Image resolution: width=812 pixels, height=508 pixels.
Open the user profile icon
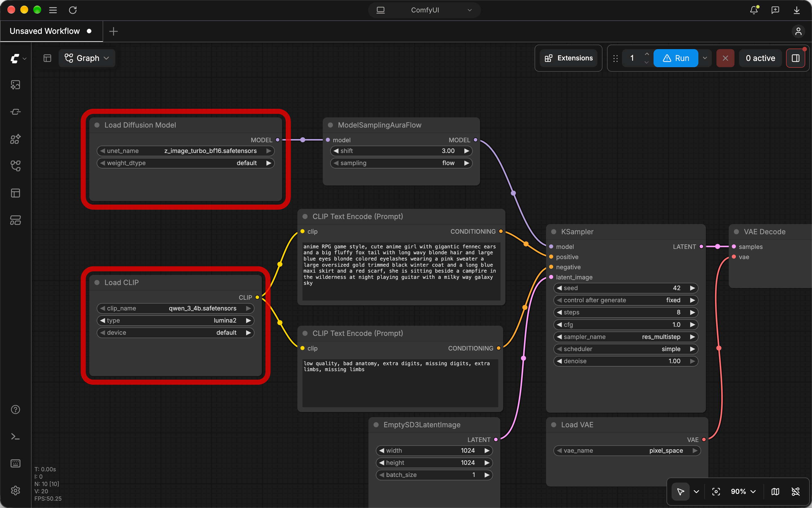point(798,31)
